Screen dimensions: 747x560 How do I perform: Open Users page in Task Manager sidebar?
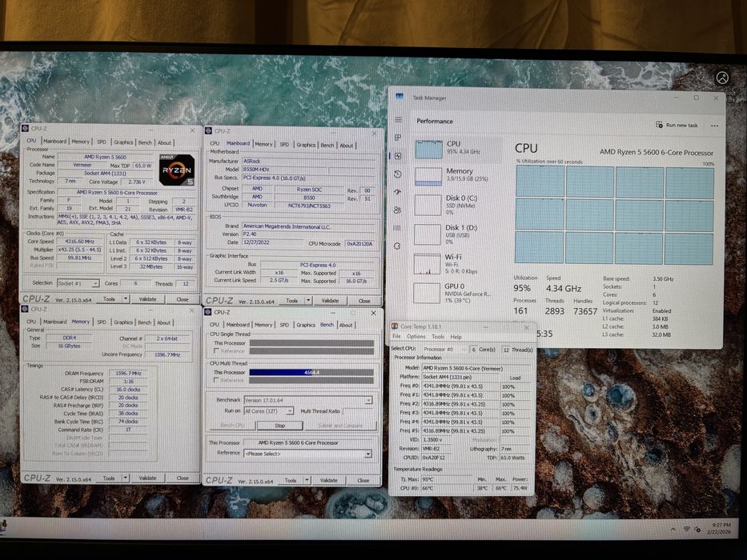397,210
